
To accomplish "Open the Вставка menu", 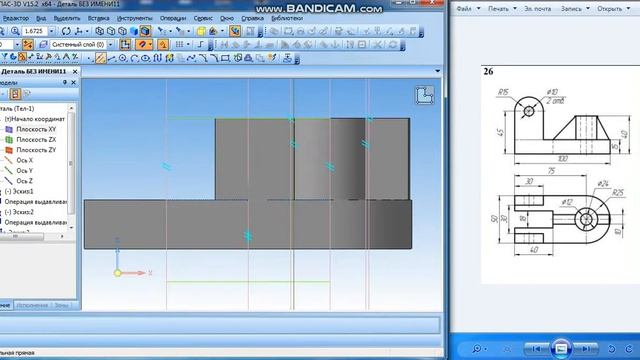I will click(98, 18).
